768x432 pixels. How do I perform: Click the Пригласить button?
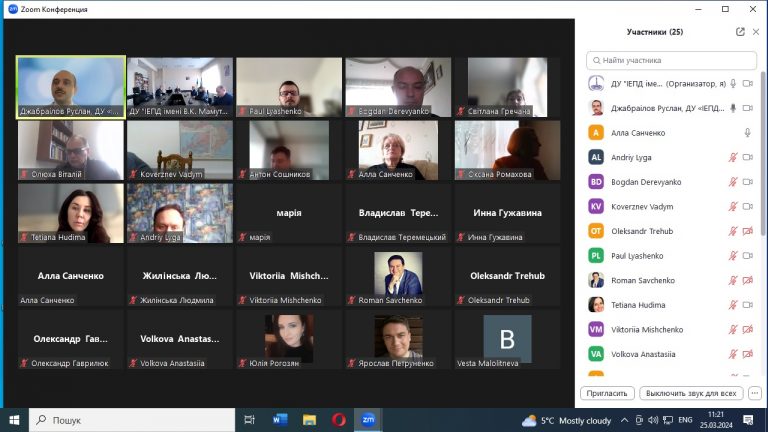pyautogui.click(x=607, y=393)
